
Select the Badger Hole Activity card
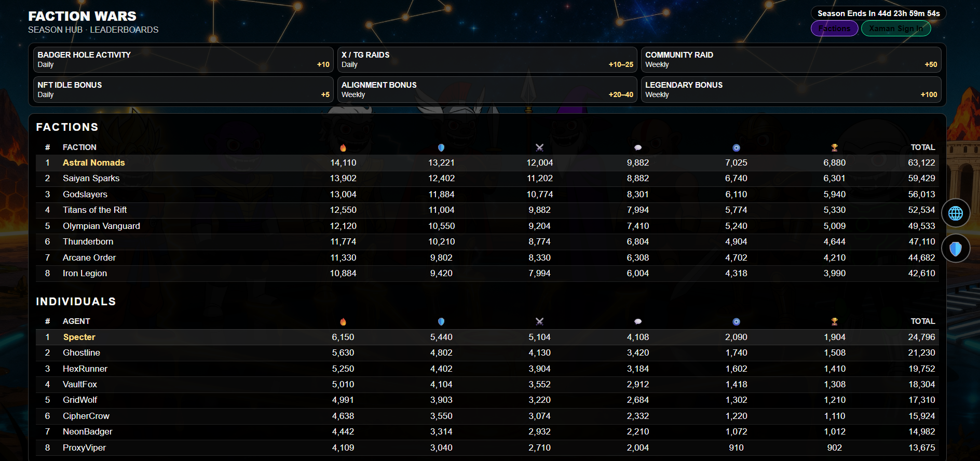point(183,60)
